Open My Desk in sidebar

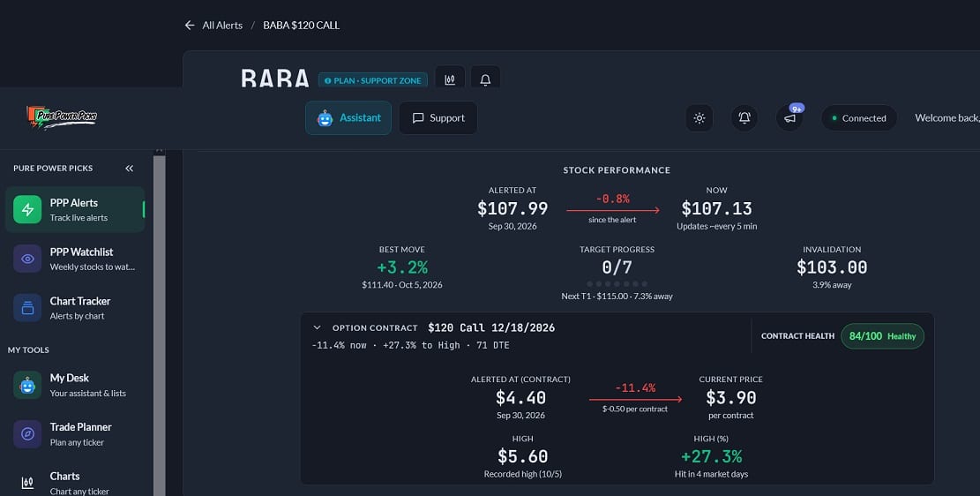75,385
